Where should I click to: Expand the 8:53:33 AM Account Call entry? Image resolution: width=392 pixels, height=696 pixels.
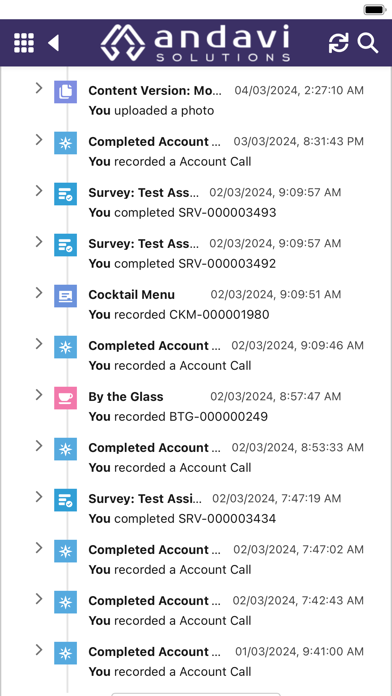[x=39, y=446]
